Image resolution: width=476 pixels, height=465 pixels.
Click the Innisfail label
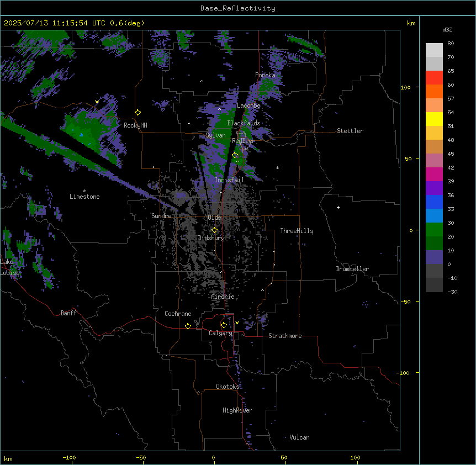coord(229,180)
